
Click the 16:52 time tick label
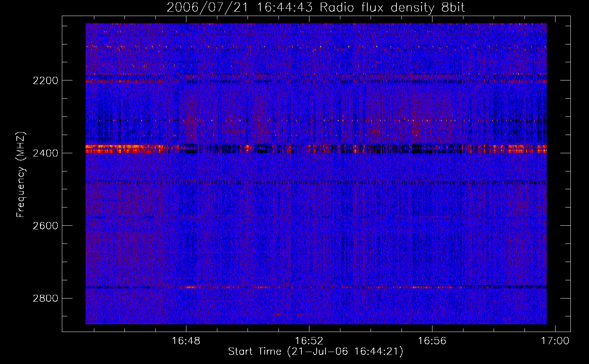[309, 341]
